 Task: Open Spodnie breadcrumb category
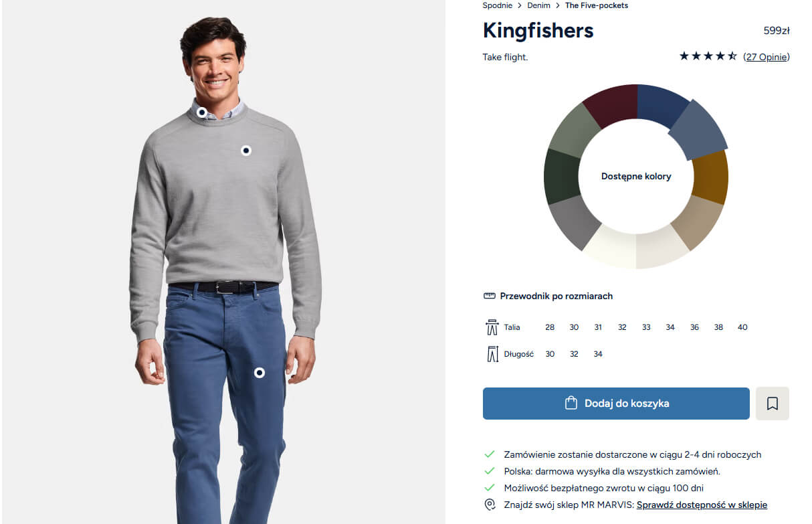click(497, 5)
